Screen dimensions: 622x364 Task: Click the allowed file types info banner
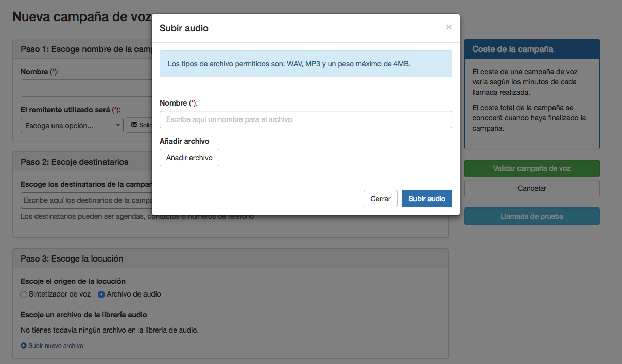pos(305,64)
